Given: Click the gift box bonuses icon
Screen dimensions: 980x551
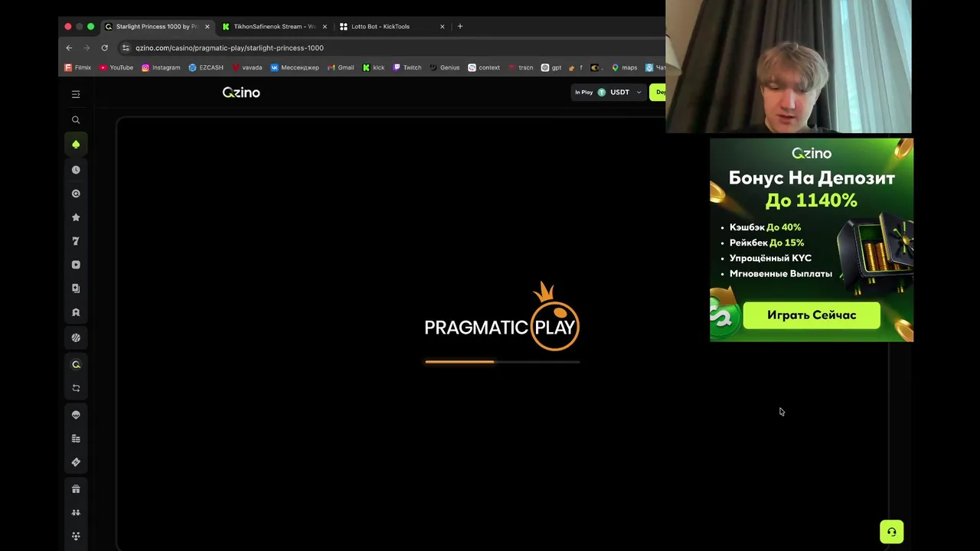Looking at the screenshot, I should (x=76, y=489).
